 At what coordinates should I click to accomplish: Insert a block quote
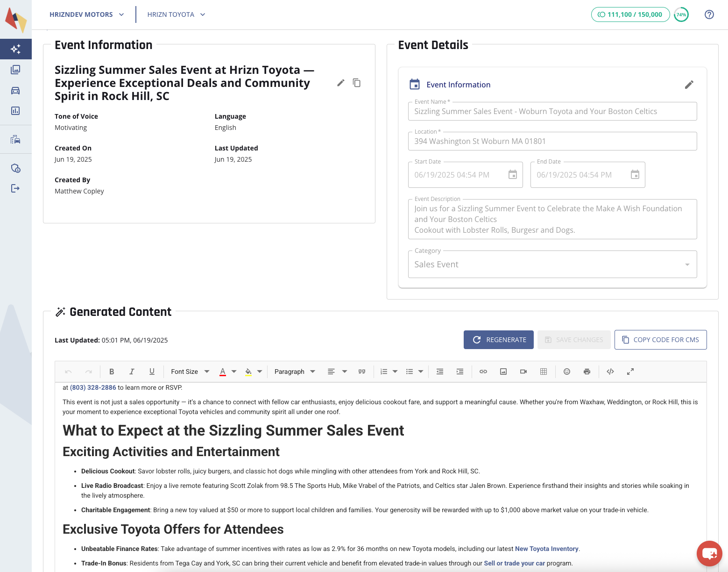point(362,372)
